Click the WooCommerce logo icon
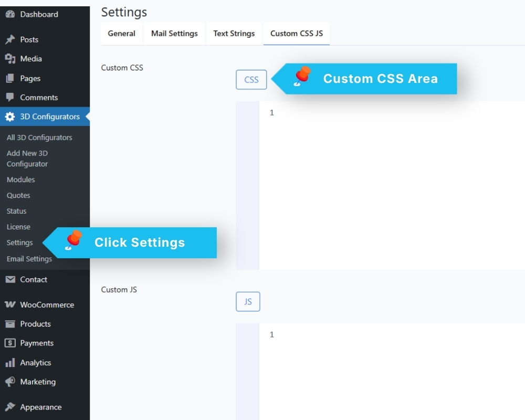 pos(10,304)
